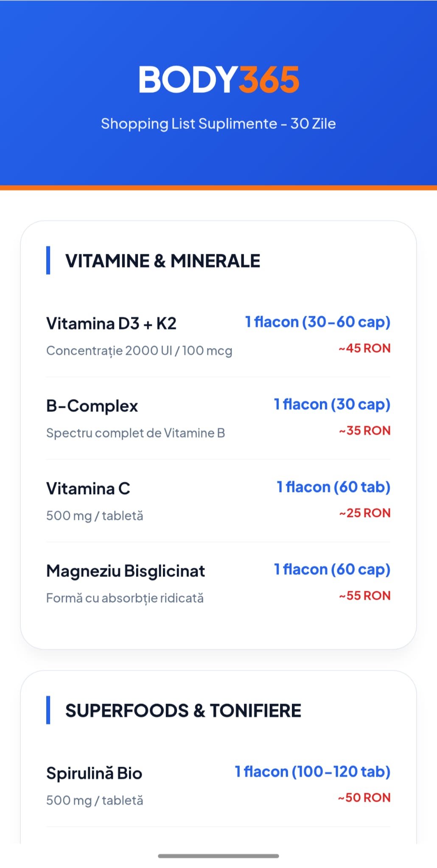Viewport: 437px width, 868px height.
Task: Tap the 1 flacon (30-60 cap) quantity
Action: tap(317, 322)
